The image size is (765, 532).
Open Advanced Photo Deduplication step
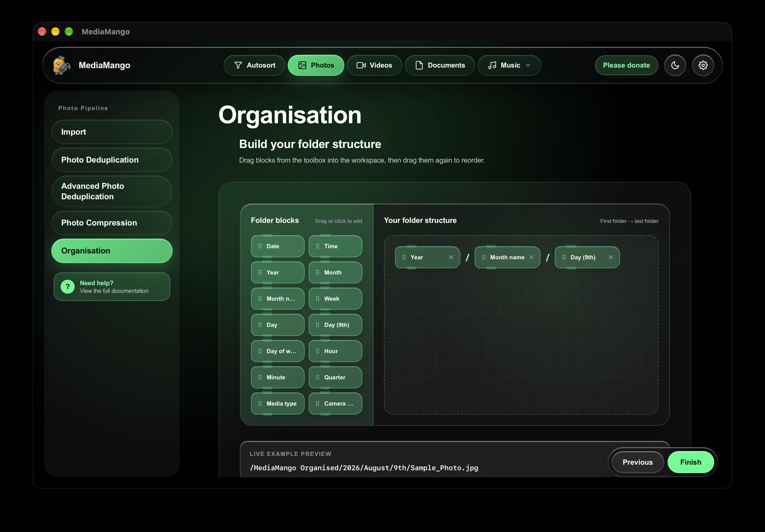(112, 191)
